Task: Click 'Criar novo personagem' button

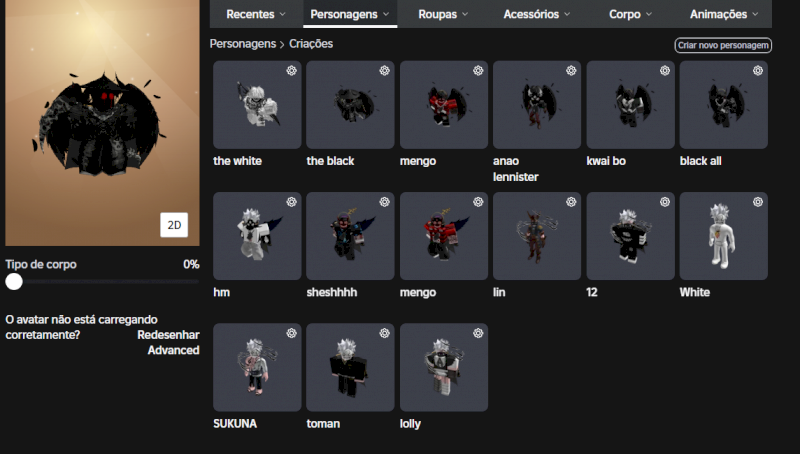Action: pyautogui.click(x=723, y=45)
